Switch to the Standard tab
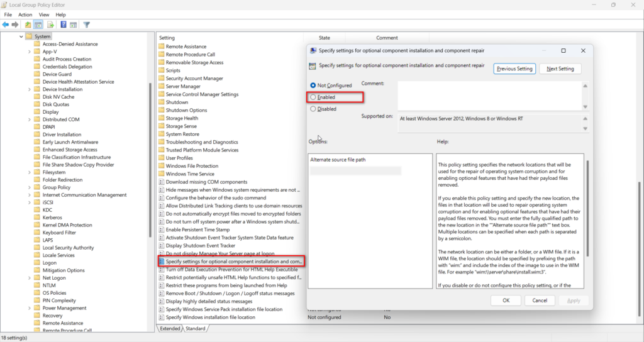 click(x=196, y=328)
